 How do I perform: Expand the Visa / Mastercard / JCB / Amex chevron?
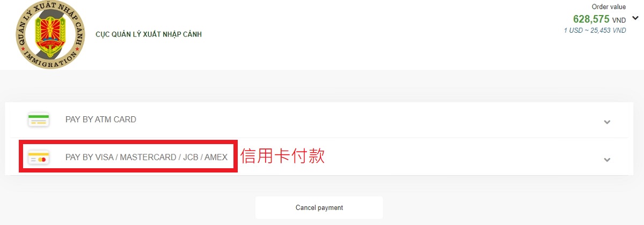[x=607, y=160]
